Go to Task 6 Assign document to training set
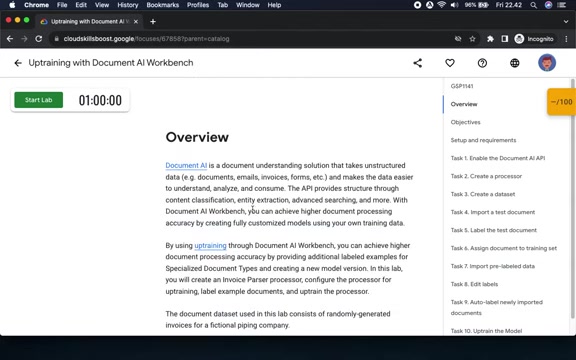Viewport: 576px width, 360px height. tap(504, 248)
